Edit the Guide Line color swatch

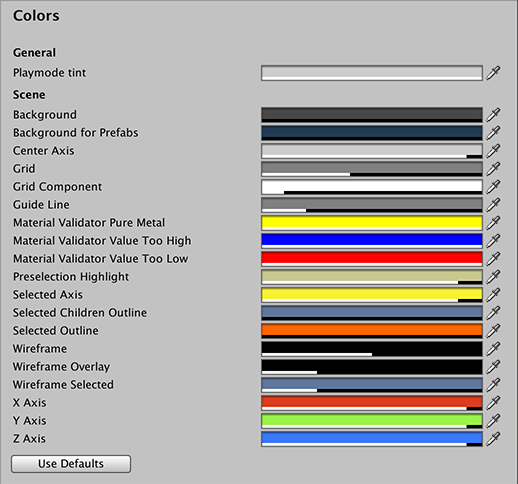click(x=372, y=205)
